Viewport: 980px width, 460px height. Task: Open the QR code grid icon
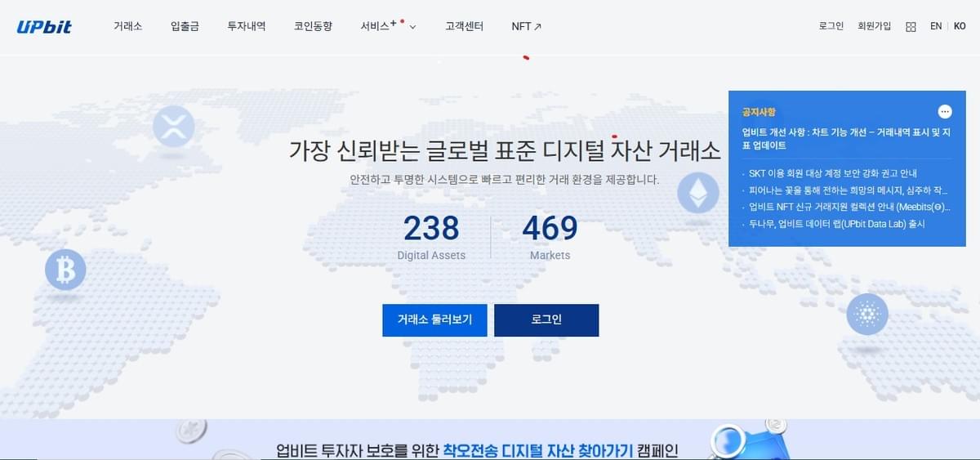coord(911,27)
